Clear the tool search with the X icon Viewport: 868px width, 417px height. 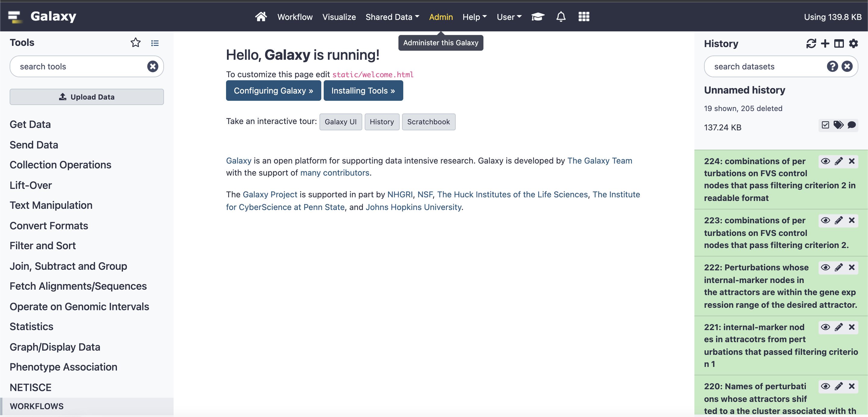point(153,66)
